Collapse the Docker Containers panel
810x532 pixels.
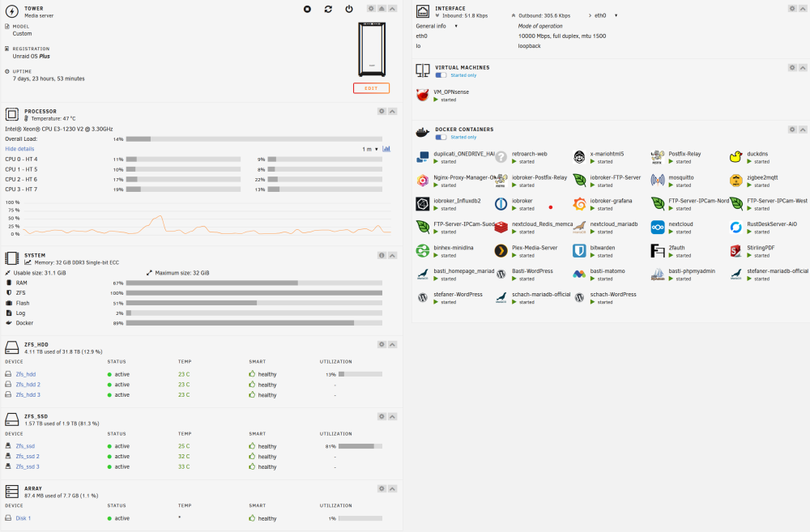pyautogui.click(x=803, y=130)
